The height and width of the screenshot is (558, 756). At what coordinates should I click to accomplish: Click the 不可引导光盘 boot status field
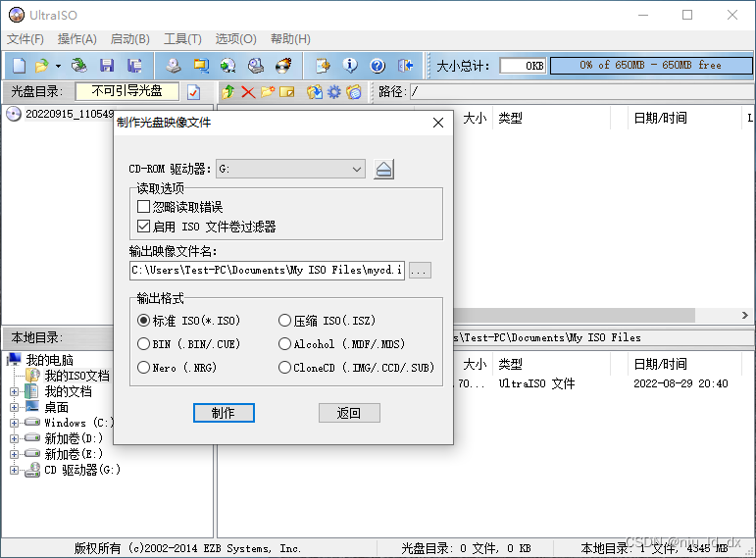tap(127, 91)
